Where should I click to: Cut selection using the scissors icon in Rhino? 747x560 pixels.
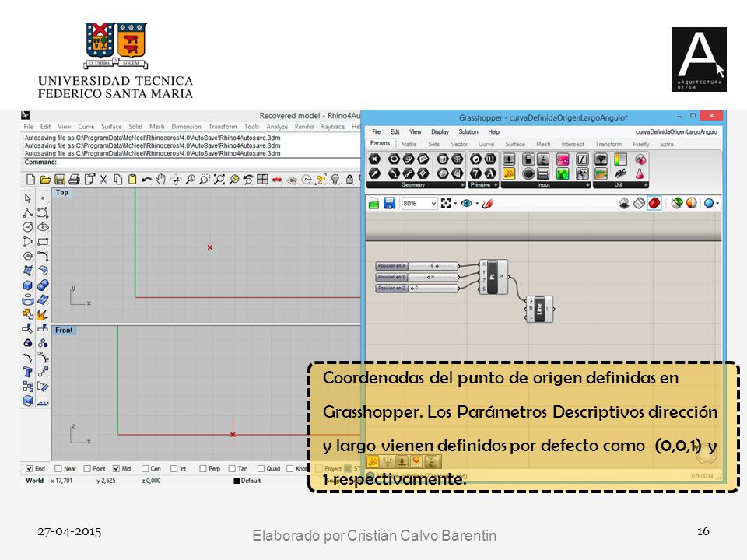103,180
